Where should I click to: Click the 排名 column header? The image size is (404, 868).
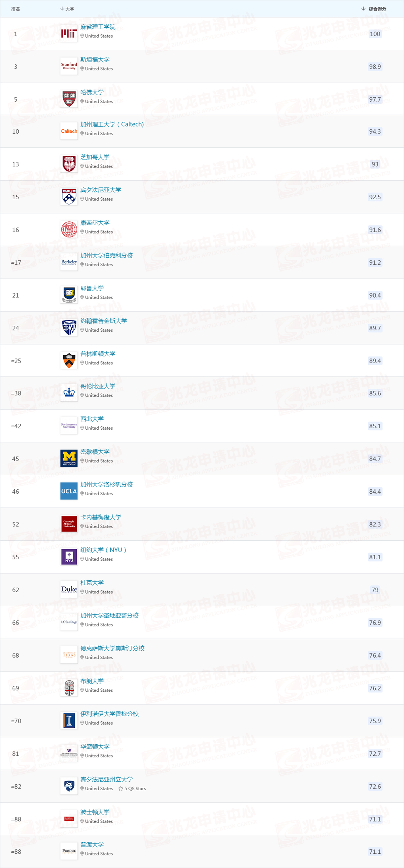click(x=16, y=9)
